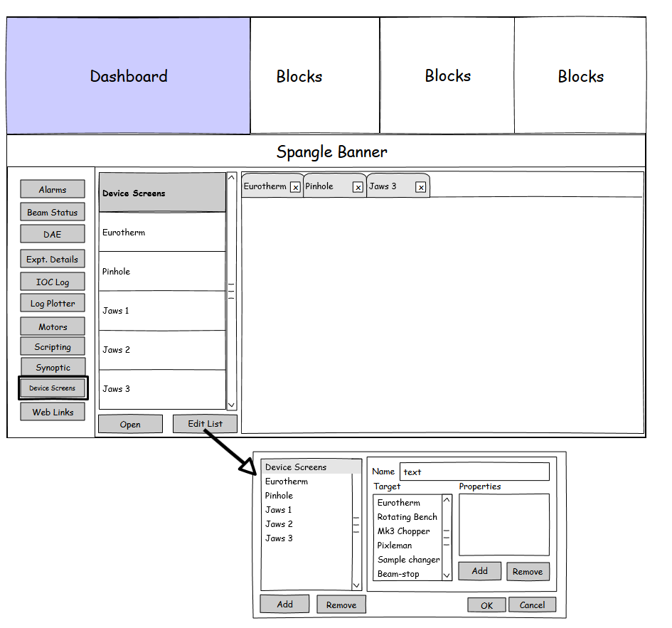Switch to the Beam Status view

pos(53,212)
